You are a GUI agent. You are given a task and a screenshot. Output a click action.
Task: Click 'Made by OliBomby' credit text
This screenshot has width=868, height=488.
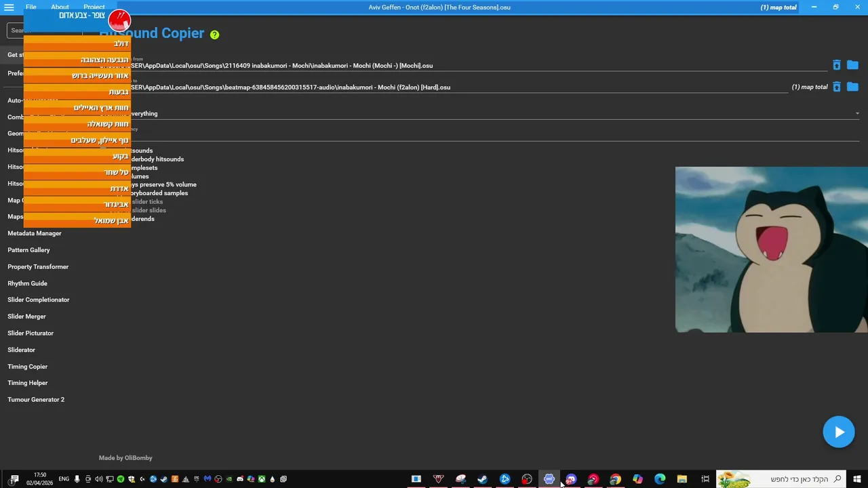(x=125, y=458)
